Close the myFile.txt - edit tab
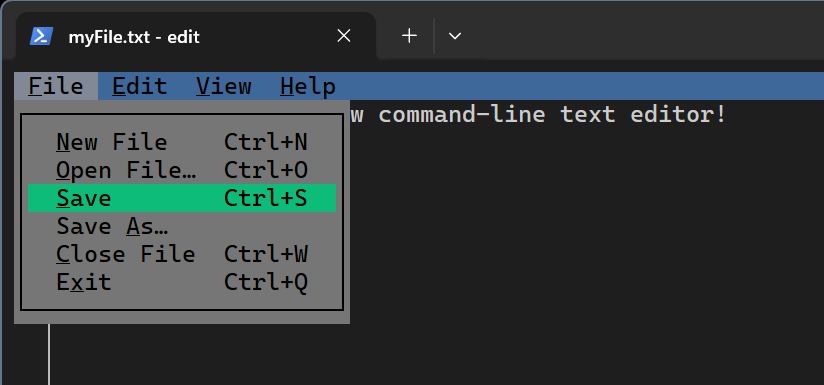824x385 pixels. pos(344,36)
